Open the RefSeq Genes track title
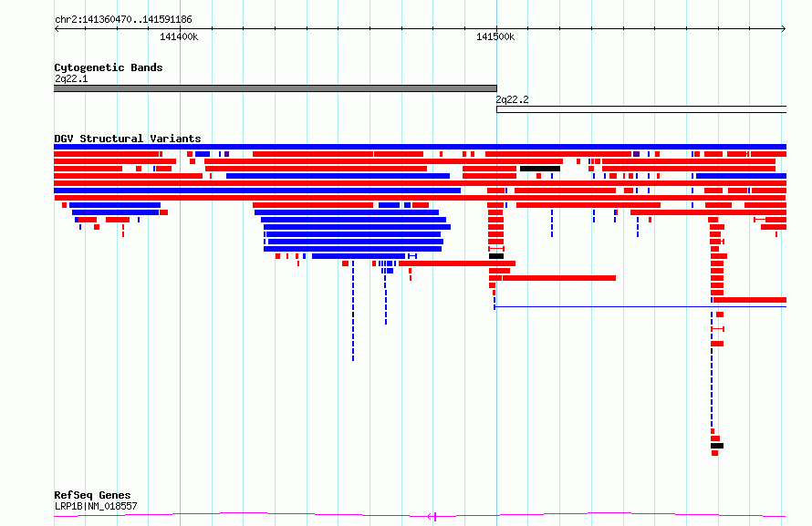Image resolution: width=812 pixels, height=526 pixels. (x=92, y=495)
